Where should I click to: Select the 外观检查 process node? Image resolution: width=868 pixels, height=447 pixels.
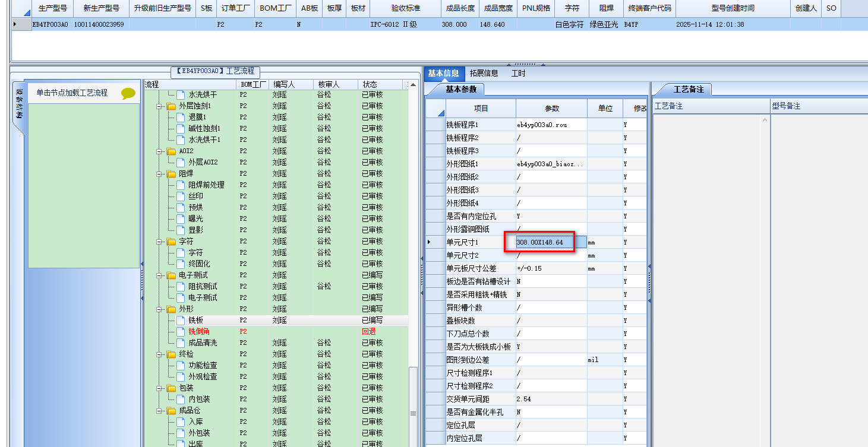[x=203, y=377]
